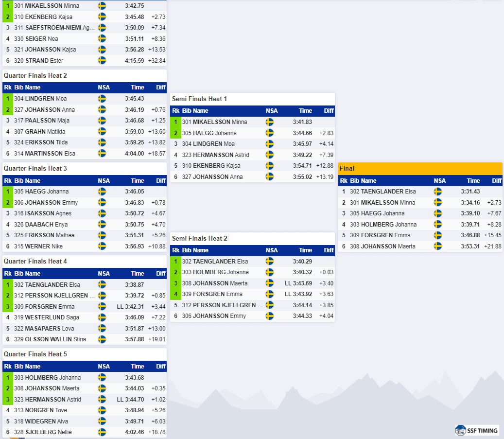Click the LL 3:44.70 time in Quarter Finals Heat 5
504x439 pixels.
(130, 400)
